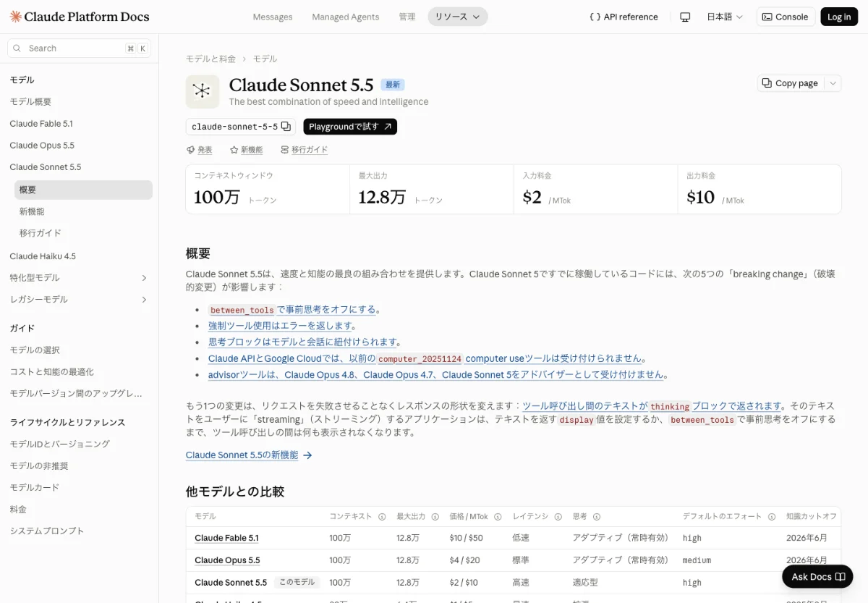868x603 pixels.
Task: Click the 発表 link
Action: pos(200,150)
